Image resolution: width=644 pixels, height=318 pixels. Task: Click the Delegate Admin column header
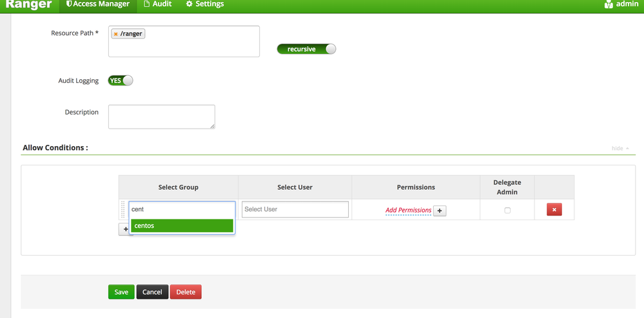pyautogui.click(x=507, y=187)
